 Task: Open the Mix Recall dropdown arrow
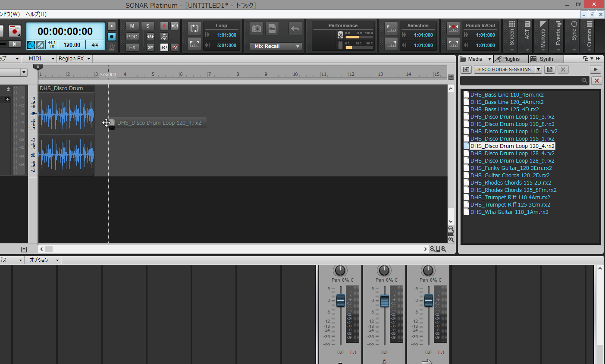[x=298, y=46]
